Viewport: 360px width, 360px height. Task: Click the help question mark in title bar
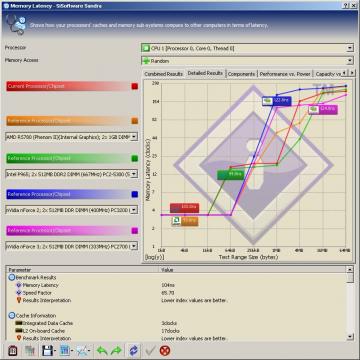pyautogui.click(x=347, y=5)
